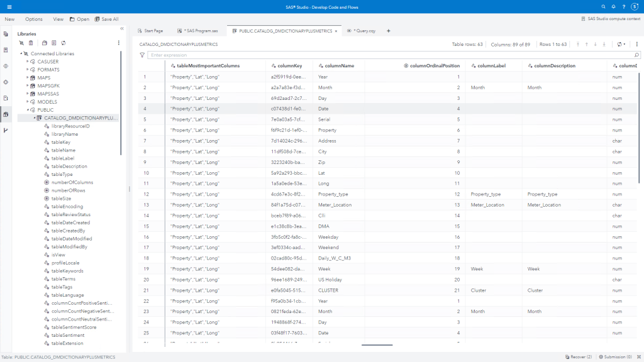Click the trash delete icon in Libraries toolbar

coord(31,43)
